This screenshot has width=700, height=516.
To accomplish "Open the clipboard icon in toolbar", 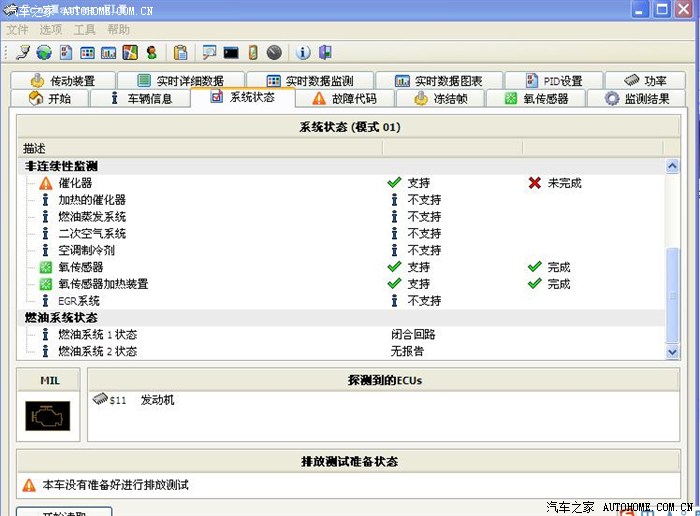I will coord(180,52).
